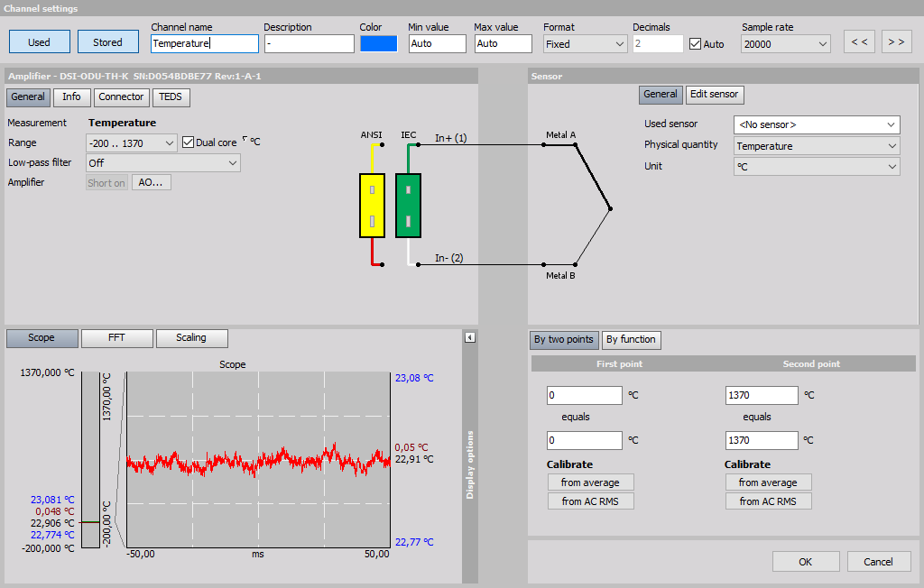This screenshot has width=924, height=588.
Task: Select the amplifier General tab
Action: click(x=28, y=97)
